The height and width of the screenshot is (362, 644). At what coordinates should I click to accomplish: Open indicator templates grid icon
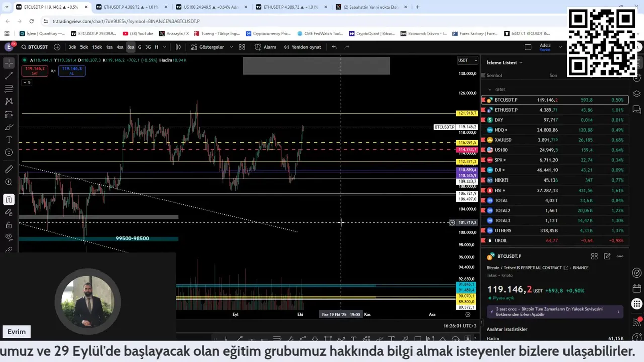242,47
